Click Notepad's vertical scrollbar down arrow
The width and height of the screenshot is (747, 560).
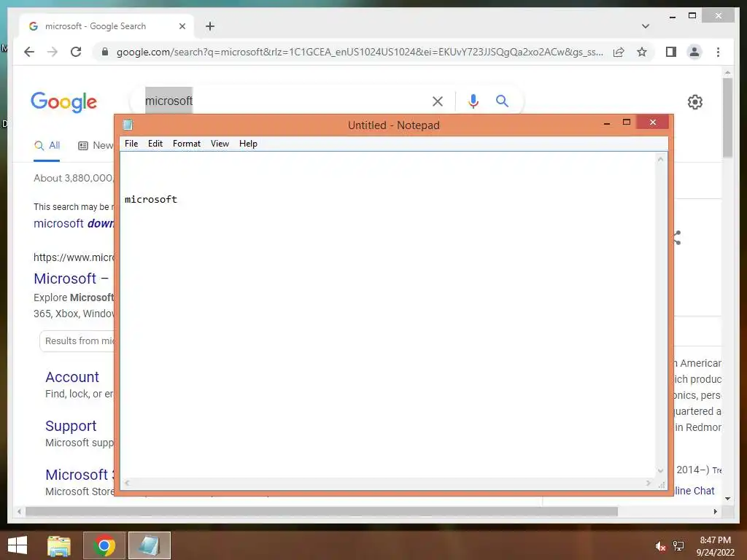click(x=660, y=470)
